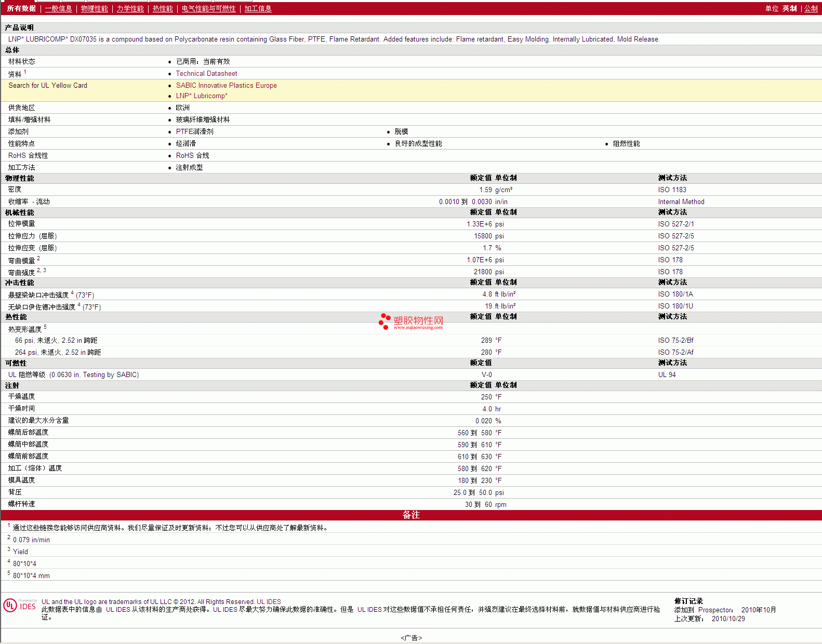Select the 已商用：当前有效 status text

coord(203,62)
